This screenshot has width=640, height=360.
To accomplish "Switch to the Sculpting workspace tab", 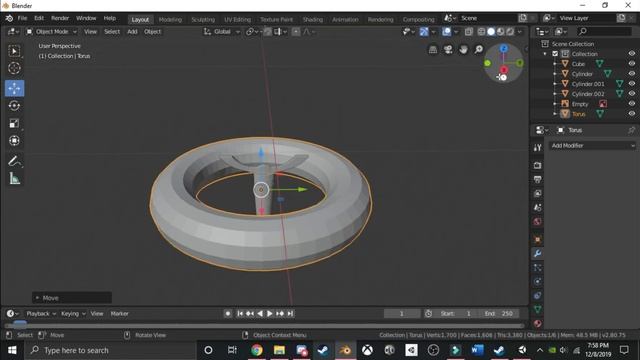I will pyautogui.click(x=203, y=20).
